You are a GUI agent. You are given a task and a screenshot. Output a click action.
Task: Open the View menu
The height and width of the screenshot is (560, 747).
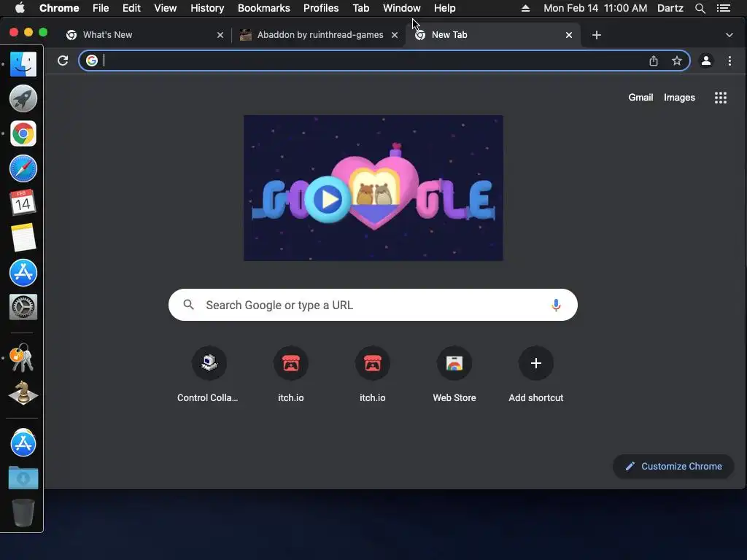point(166,8)
